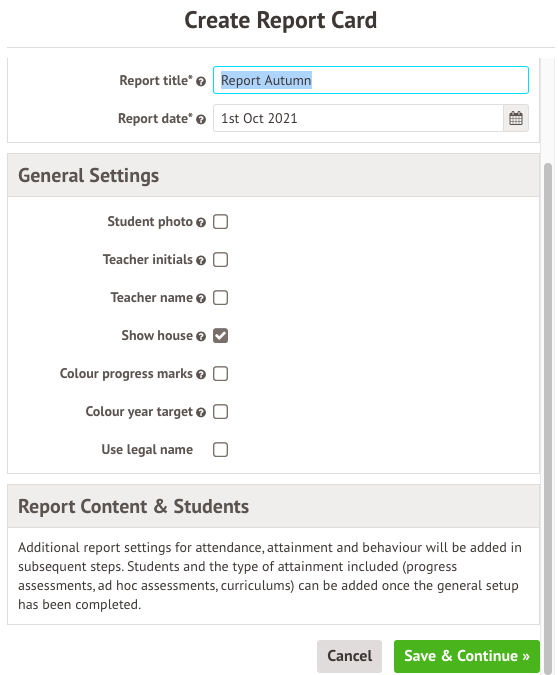
Task: Enable Colour progress marks checkbox
Action: [x=220, y=374]
